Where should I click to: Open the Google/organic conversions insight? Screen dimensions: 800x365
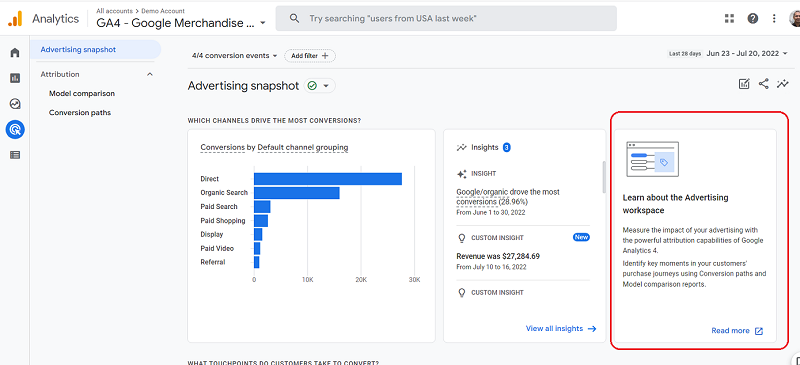point(508,197)
